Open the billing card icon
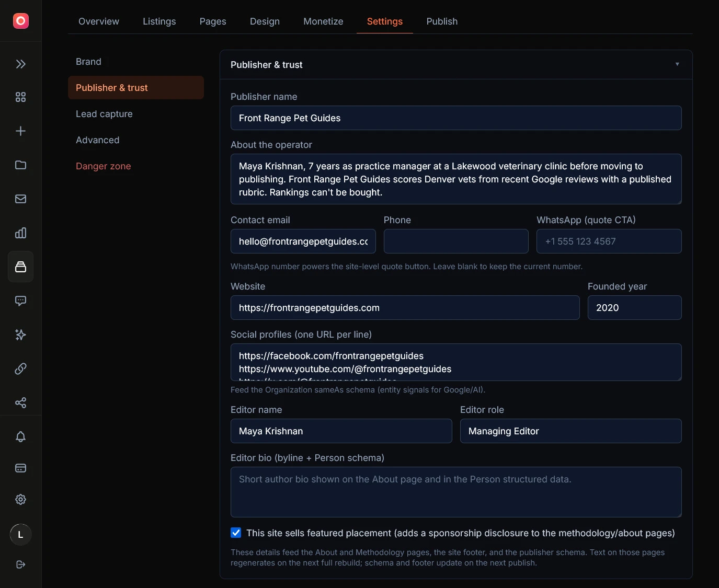This screenshot has width=719, height=588. 20,468
